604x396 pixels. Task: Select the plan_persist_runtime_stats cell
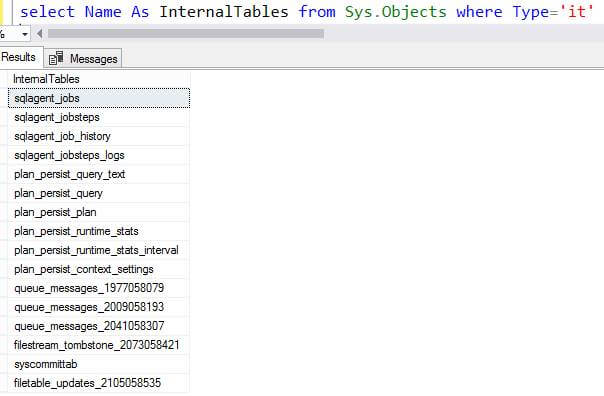(99, 231)
